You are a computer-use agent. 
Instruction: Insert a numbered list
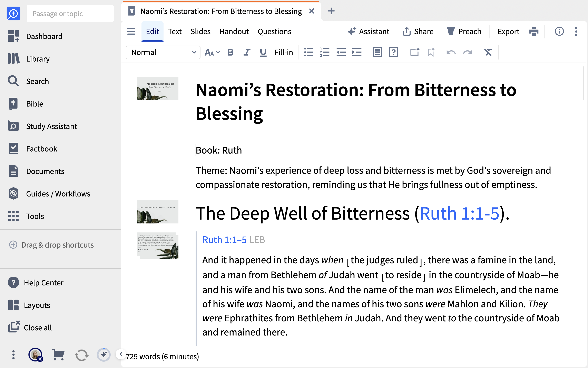[325, 52]
